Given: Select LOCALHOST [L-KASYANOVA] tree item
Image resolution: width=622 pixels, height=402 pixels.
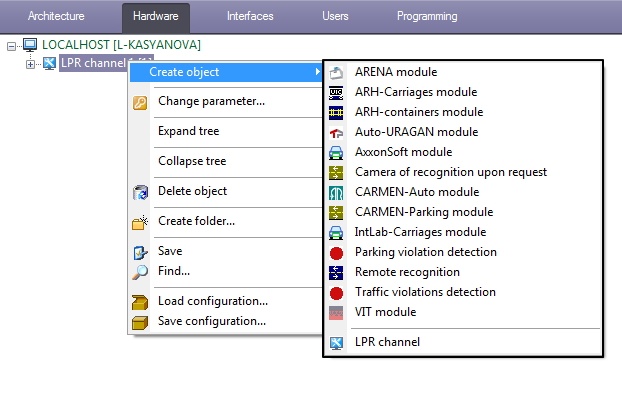Looking at the screenshot, I should pyautogui.click(x=121, y=45).
